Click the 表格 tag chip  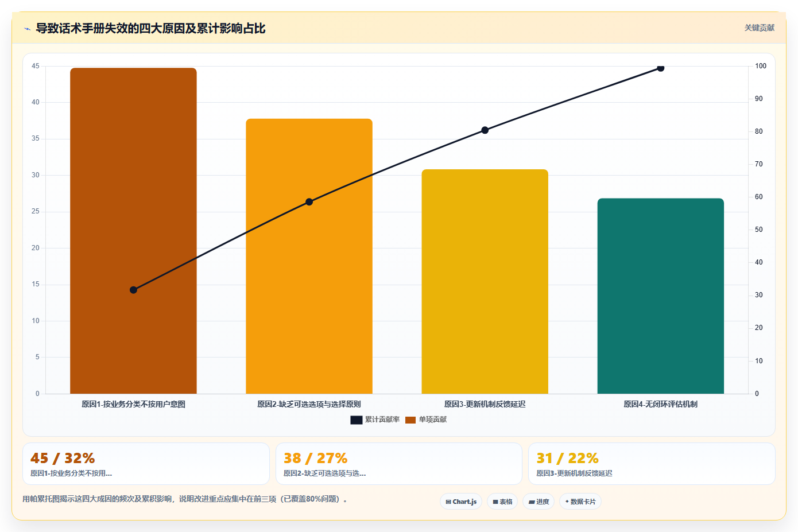[502, 502]
